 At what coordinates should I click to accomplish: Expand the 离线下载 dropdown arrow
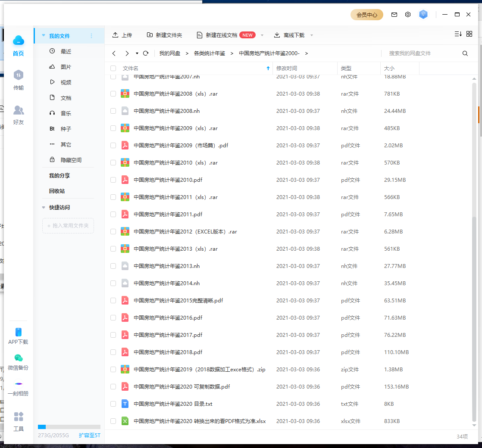coord(312,35)
